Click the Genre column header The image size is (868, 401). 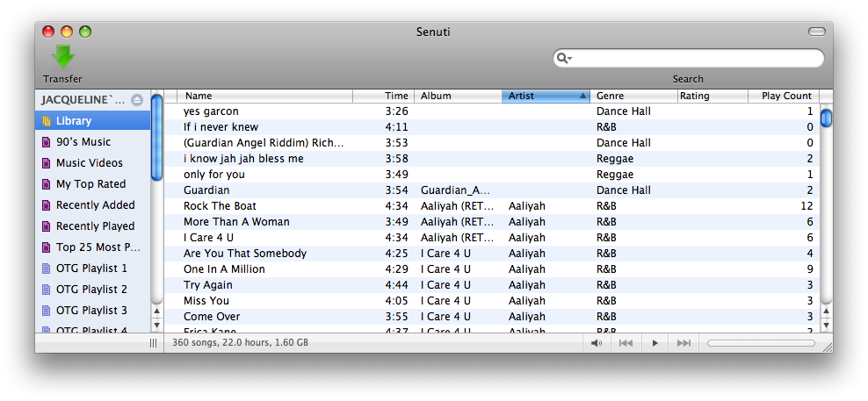[633, 96]
